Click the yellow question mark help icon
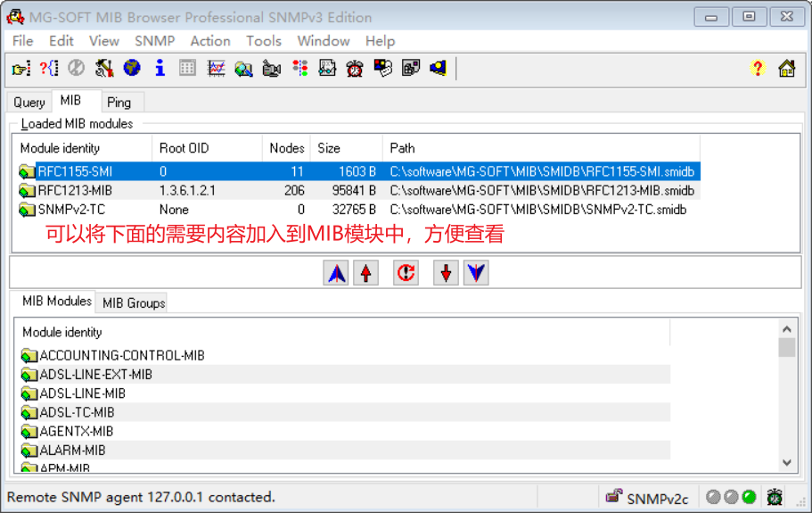Viewport: 812px width, 513px height. tap(758, 68)
